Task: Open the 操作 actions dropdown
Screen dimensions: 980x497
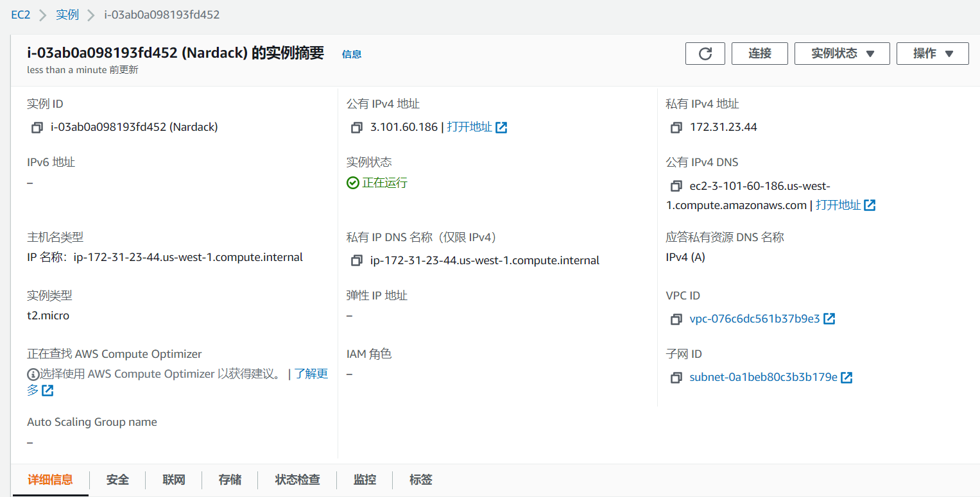Action: tap(933, 54)
